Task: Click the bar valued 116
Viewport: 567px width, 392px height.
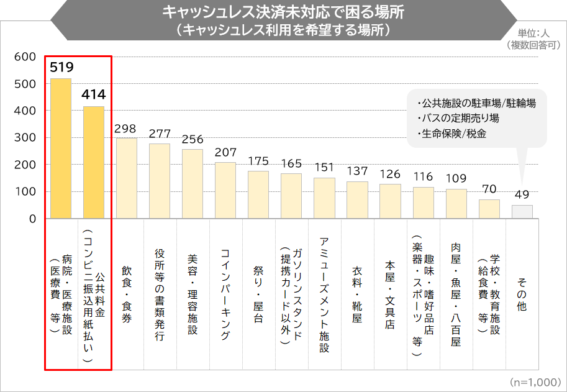Action: (x=424, y=203)
